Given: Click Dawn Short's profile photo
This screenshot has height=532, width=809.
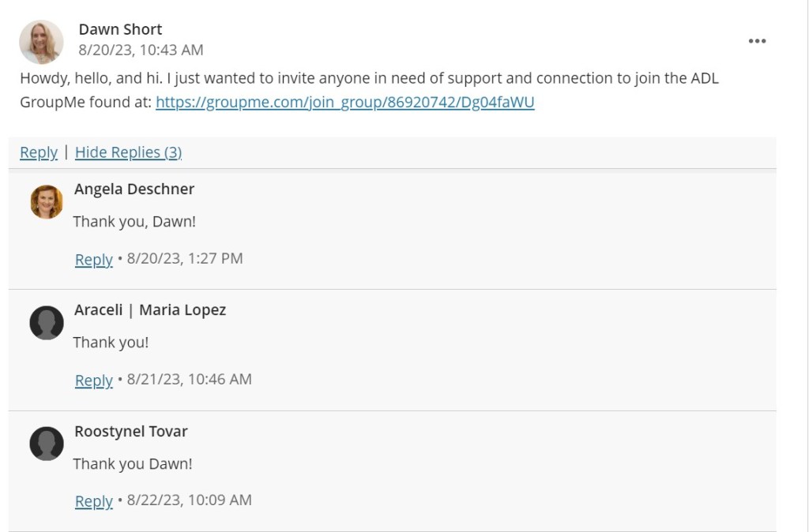Looking at the screenshot, I should 41,42.
